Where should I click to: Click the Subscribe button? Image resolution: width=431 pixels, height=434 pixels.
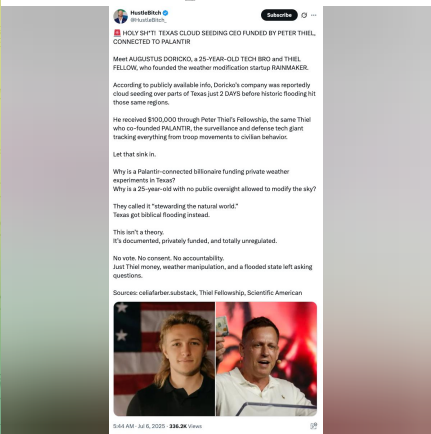pyautogui.click(x=279, y=15)
